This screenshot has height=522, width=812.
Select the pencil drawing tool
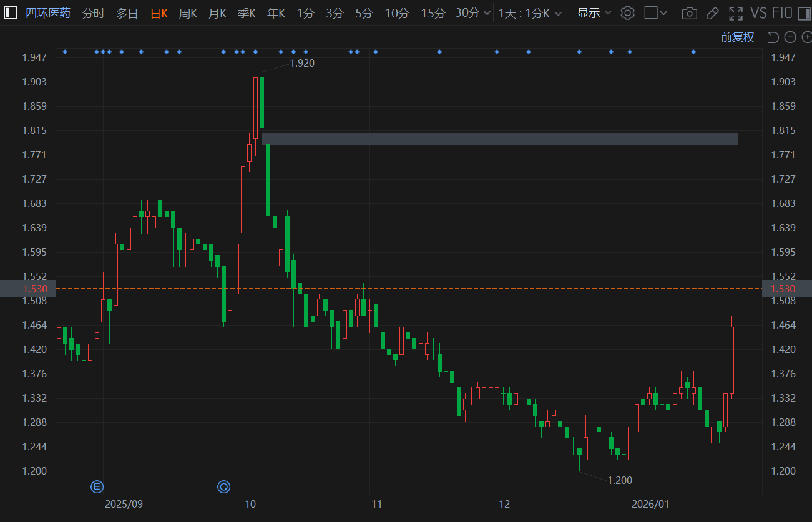pos(712,13)
